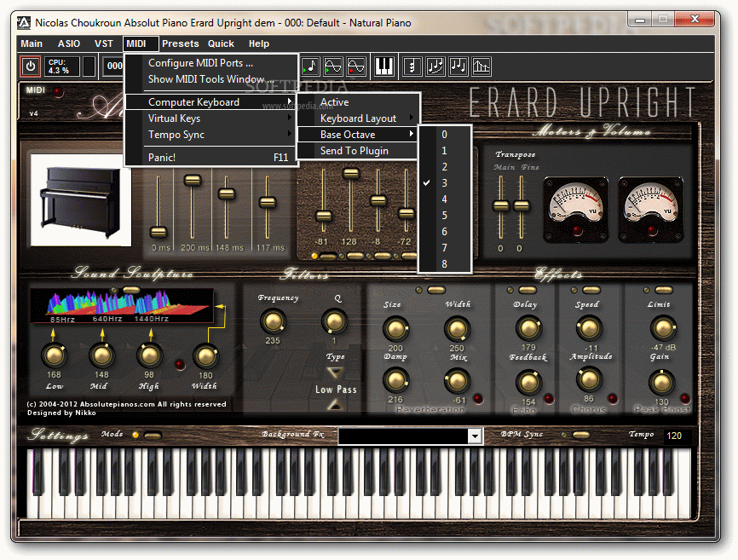Toggle the piano keyboard toolbar icon
Viewport: 738px width, 560px height.
pos(384,66)
